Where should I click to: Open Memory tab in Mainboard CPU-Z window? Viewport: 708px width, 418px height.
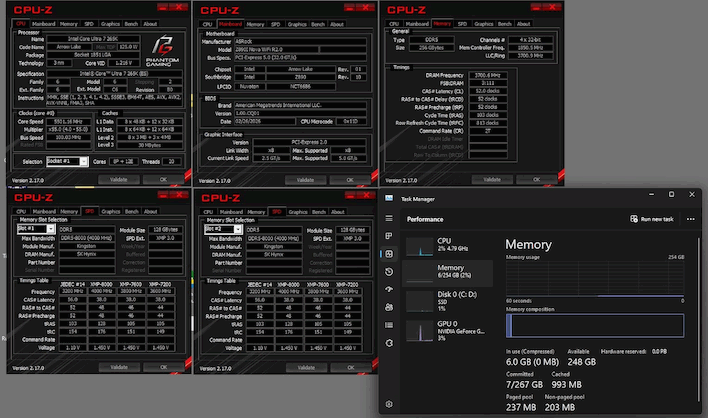click(x=255, y=24)
